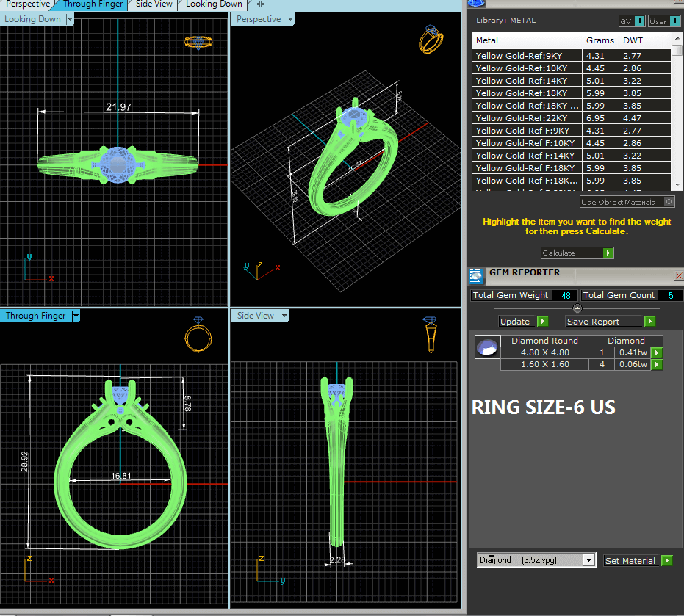The height and width of the screenshot is (616, 684).
Task: Click the gem reporter slider handle
Action: click(x=577, y=308)
